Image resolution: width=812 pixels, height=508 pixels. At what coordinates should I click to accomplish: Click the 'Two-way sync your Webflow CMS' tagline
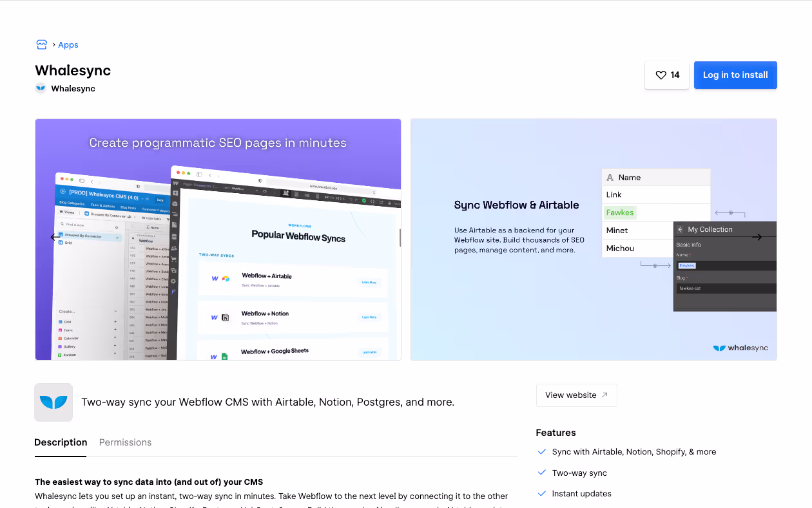coord(268,402)
